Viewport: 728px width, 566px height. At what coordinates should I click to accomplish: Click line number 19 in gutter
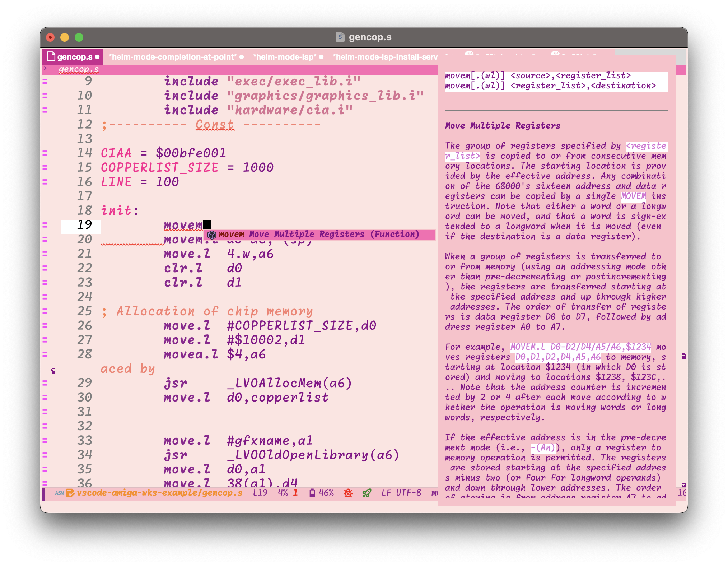click(85, 225)
